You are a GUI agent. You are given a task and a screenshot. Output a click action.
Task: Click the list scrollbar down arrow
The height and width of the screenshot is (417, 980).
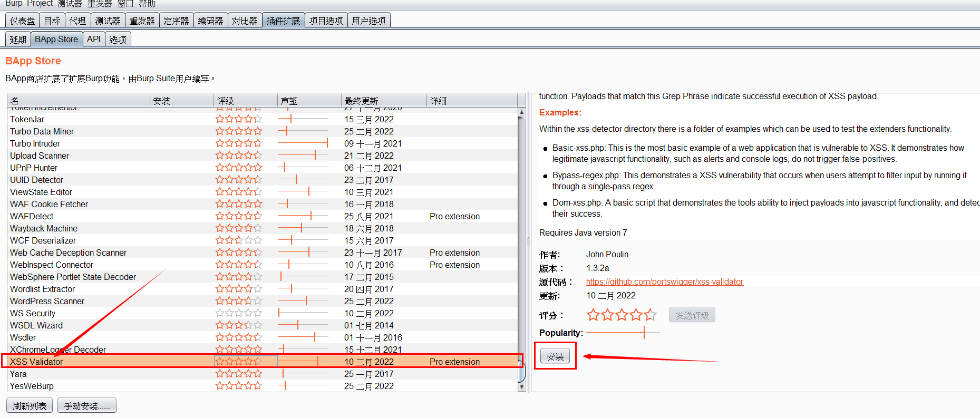click(522, 387)
